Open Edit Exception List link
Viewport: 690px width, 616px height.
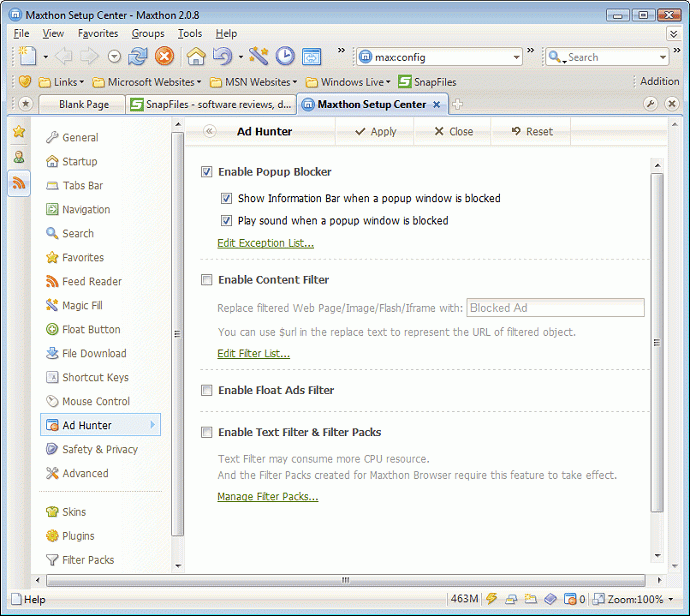[265, 243]
